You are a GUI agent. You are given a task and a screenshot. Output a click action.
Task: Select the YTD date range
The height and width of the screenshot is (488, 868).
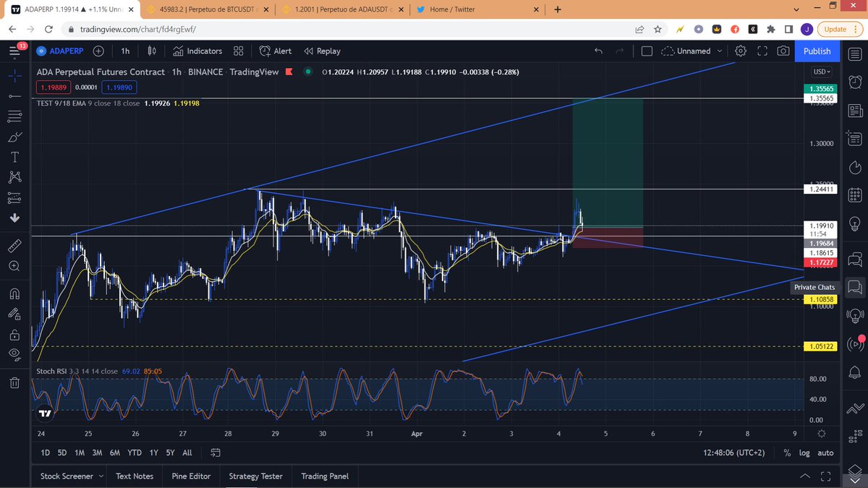point(134,453)
